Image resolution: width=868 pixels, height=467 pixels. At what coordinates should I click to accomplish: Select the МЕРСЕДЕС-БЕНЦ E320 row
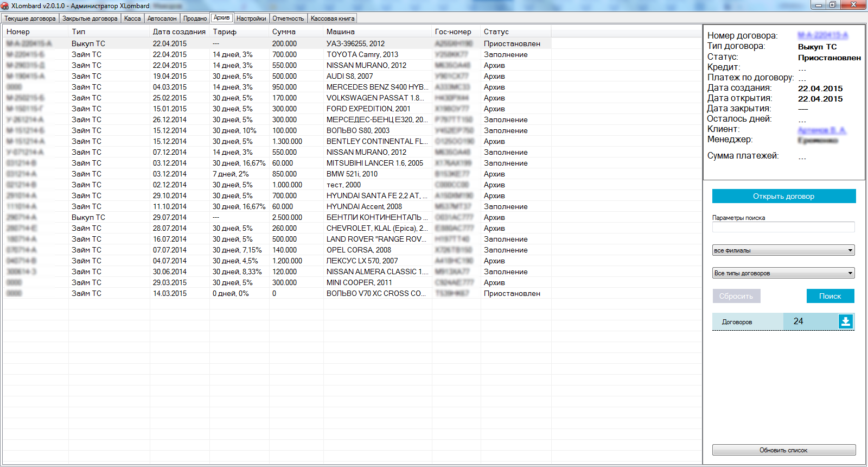click(x=277, y=119)
